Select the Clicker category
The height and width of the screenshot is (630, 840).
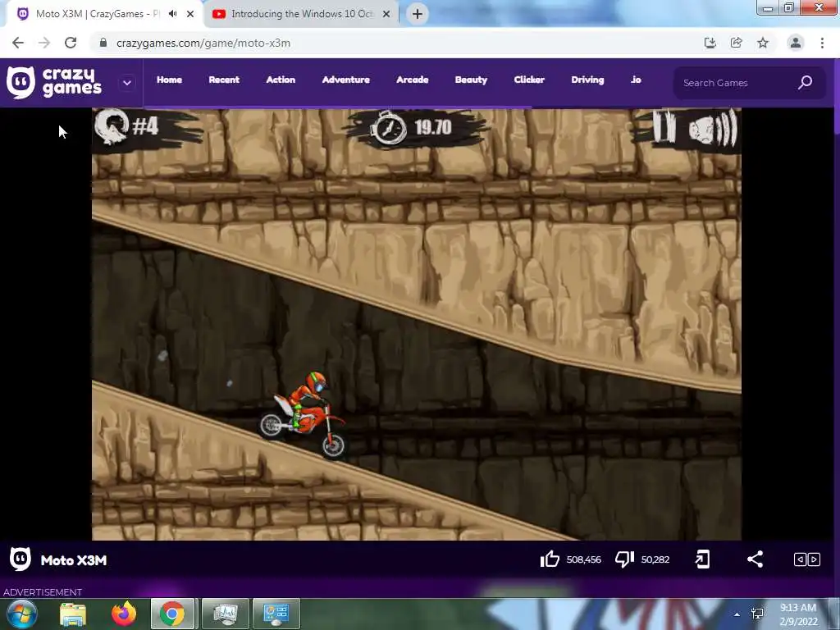tap(529, 80)
